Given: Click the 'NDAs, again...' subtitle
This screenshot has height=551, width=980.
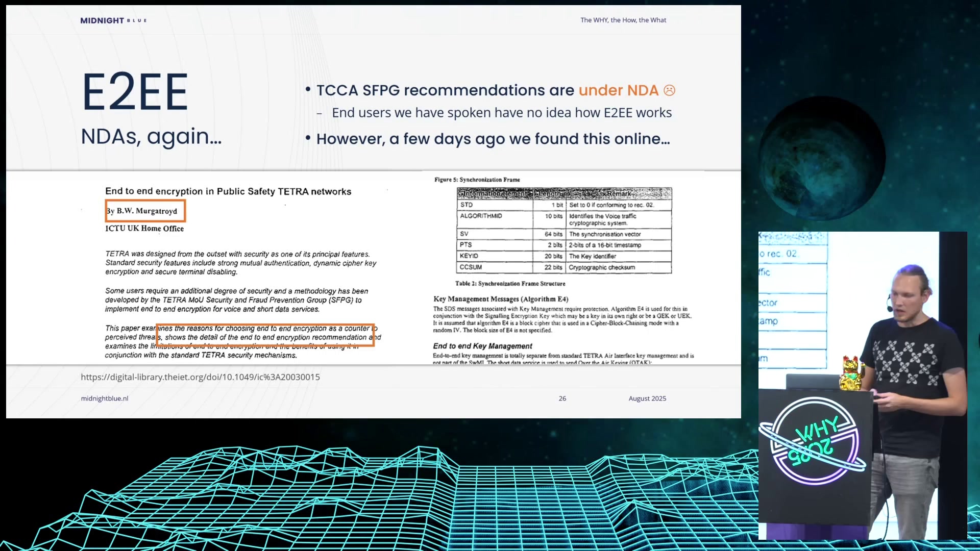Looking at the screenshot, I should [x=151, y=137].
